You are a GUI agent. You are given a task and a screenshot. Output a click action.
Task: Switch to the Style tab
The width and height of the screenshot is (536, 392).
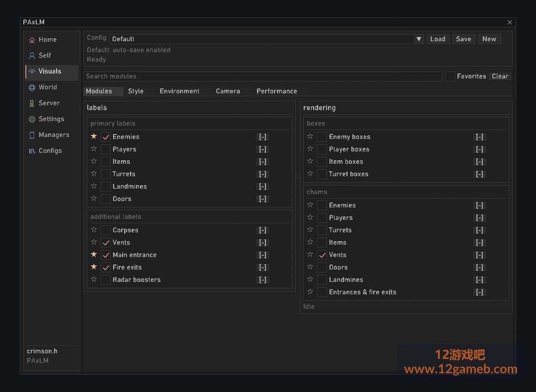point(135,91)
